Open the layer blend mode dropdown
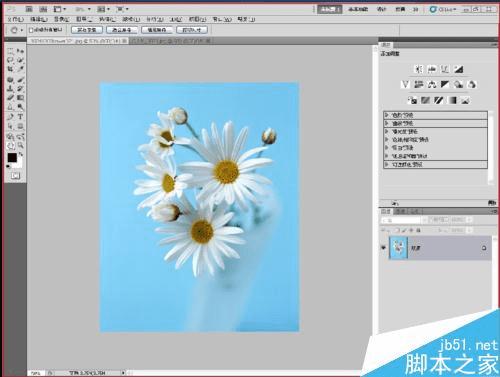Image resolution: width=500 pixels, height=377 pixels. (404, 220)
